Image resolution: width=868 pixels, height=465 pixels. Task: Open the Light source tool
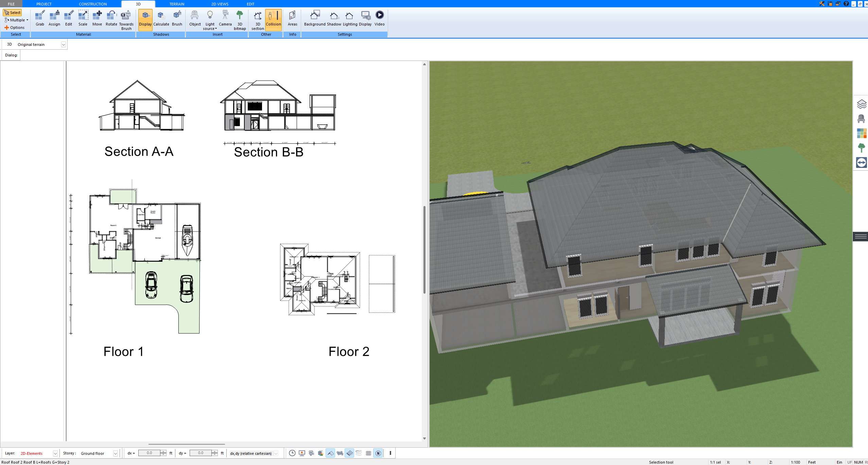click(210, 19)
